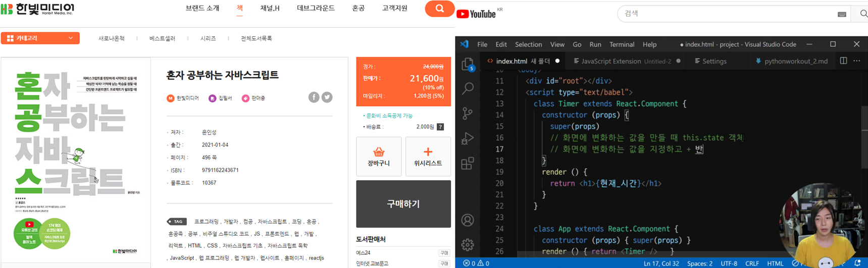Screen dimensions: 868x268
Task: Go to 베스트셀러 link
Action: coord(163,38)
